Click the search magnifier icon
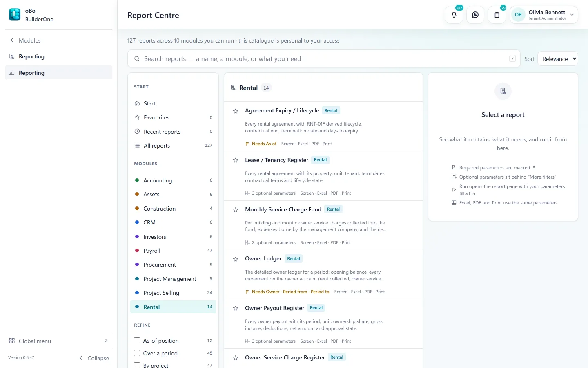Viewport: 588px width, 368px height. 137,59
